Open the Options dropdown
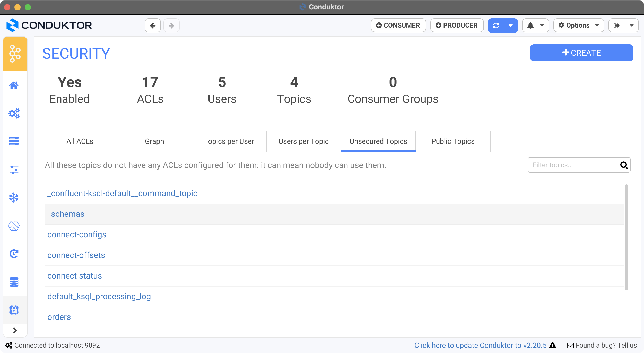Viewport: 644px width, 353px height. pyautogui.click(x=579, y=26)
